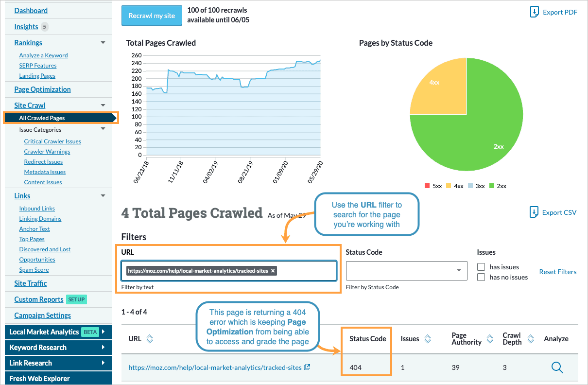Image resolution: width=588 pixels, height=385 pixels.
Task: Enable the 'has no issues' checkbox
Action: pyautogui.click(x=481, y=277)
